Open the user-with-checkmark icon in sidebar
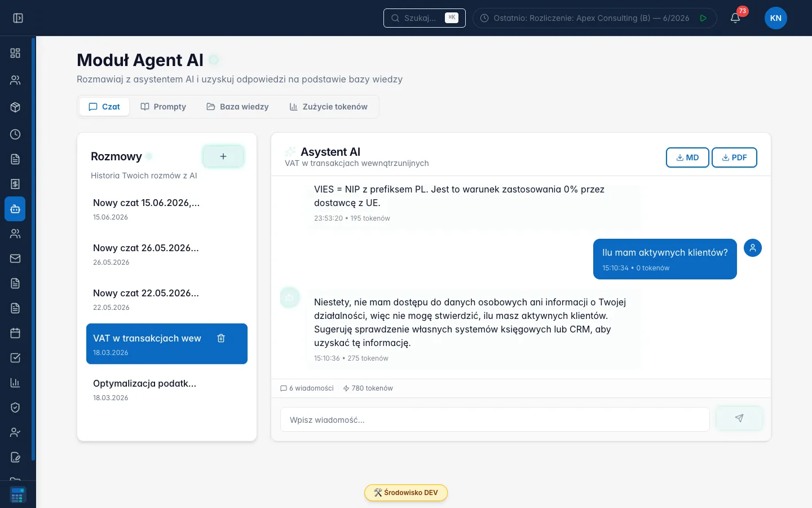This screenshot has width=812, height=508. (15, 432)
